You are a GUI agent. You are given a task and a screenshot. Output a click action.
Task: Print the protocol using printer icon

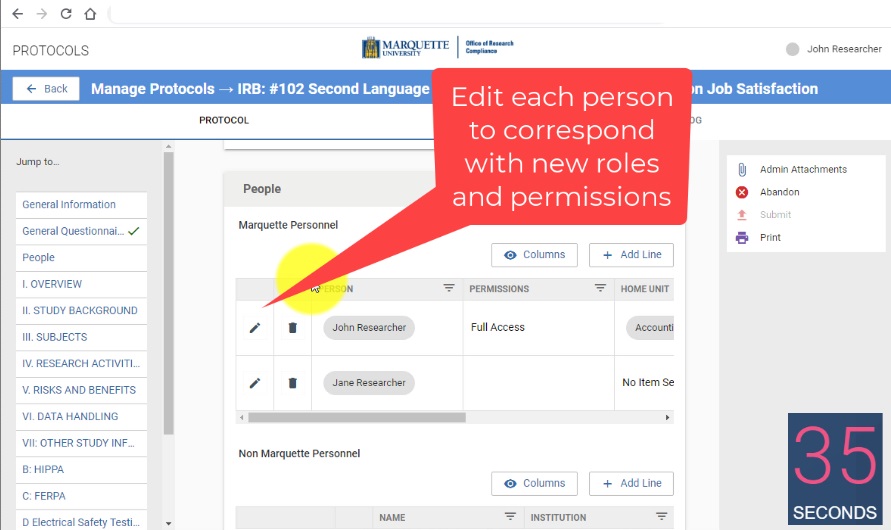point(742,238)
